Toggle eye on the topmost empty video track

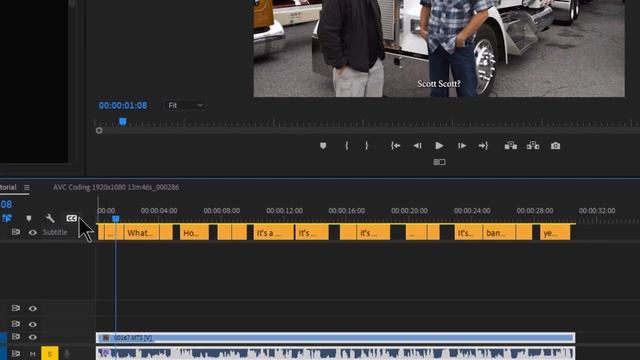point(33,309)
